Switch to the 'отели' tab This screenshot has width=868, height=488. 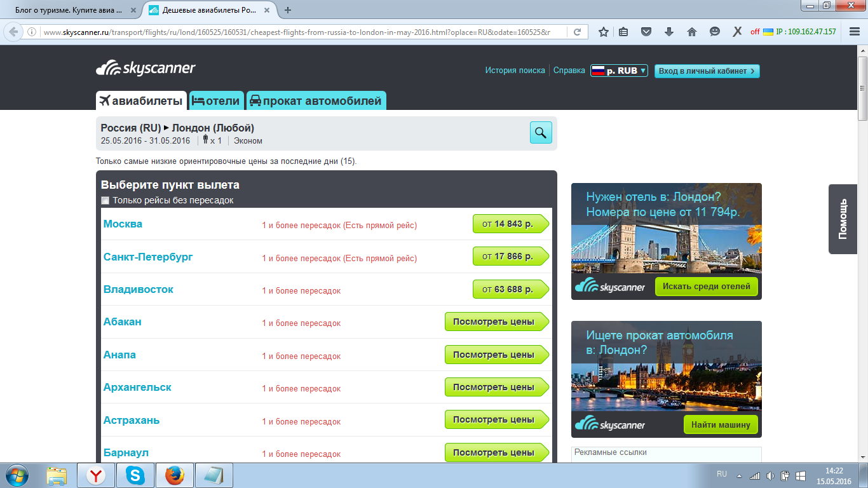pyautogui.click(x=216, y=100)
